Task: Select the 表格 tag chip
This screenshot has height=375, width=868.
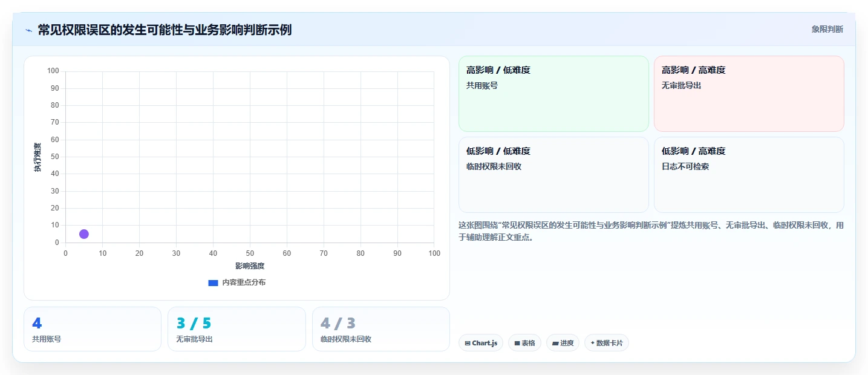Action: [524, 343]
